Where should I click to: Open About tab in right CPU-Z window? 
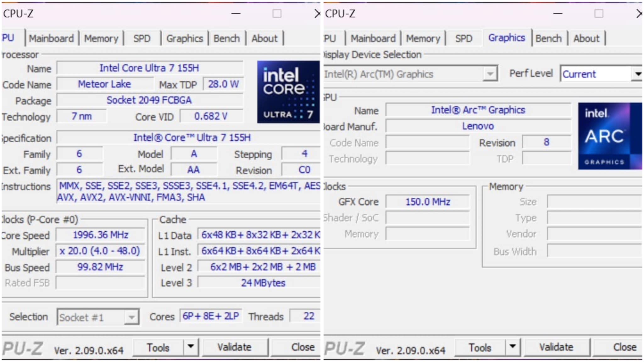tap(586, 38)
